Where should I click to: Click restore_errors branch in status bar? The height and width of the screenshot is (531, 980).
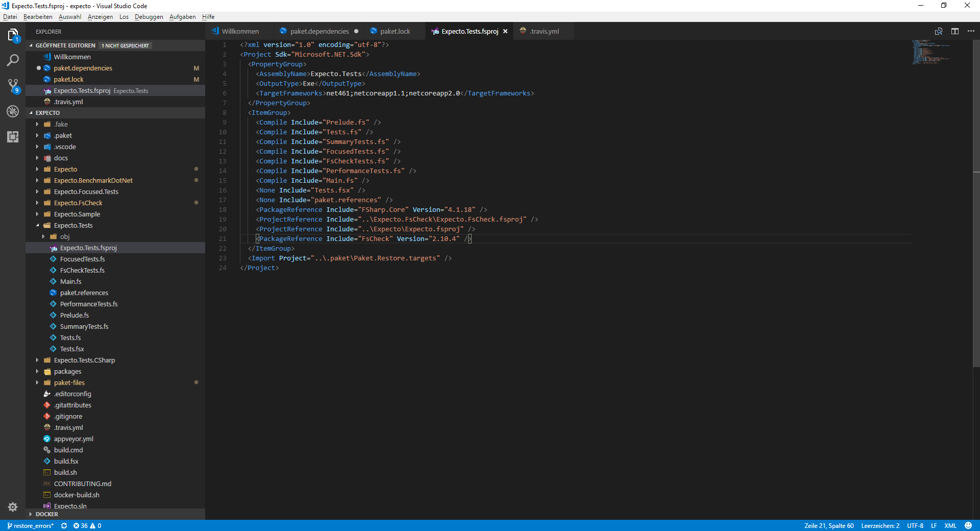[x=31, y=525]
